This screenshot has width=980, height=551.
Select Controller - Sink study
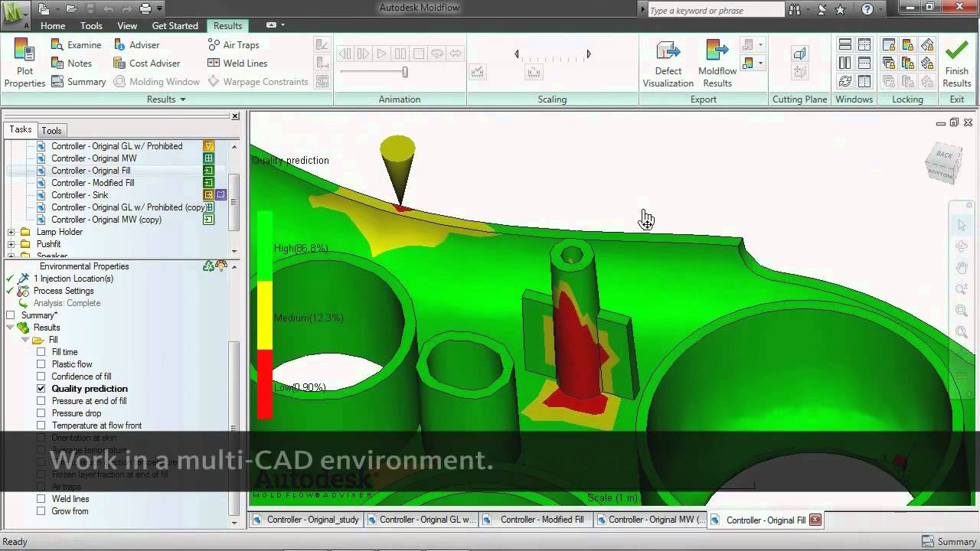80,195
